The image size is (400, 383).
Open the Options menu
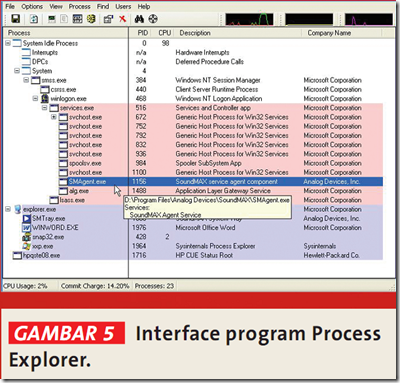[x=32, y=6]
